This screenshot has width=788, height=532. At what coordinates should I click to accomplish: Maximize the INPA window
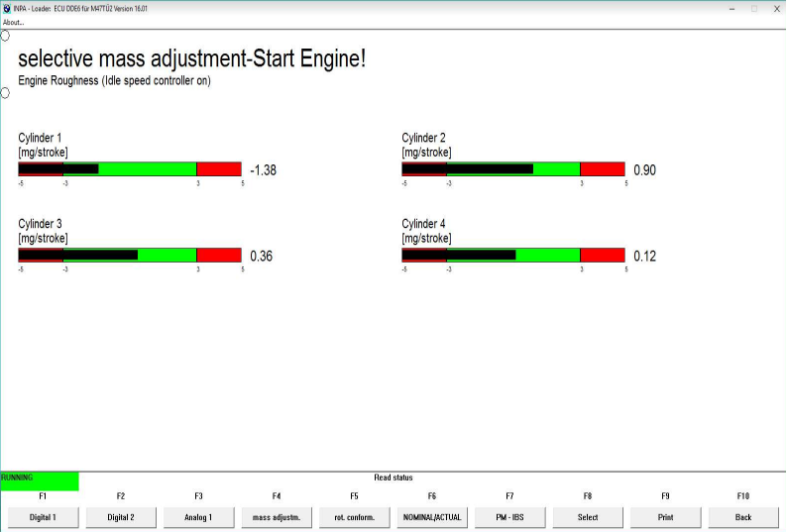click(753, 8)
